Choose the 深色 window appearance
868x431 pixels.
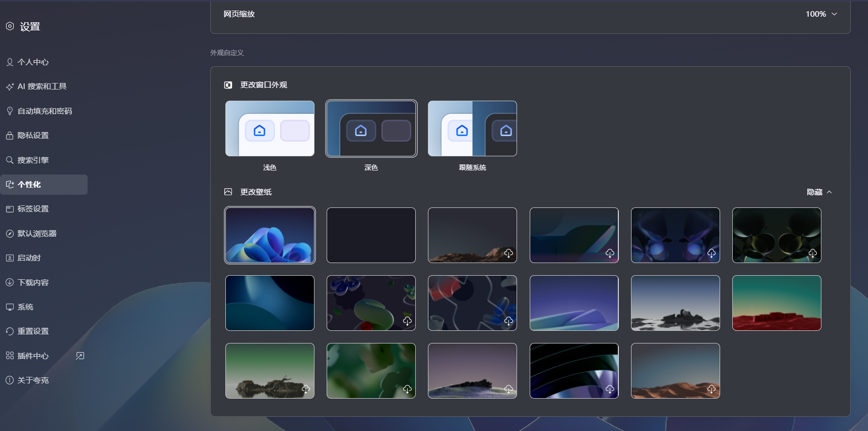click(371, 128)
